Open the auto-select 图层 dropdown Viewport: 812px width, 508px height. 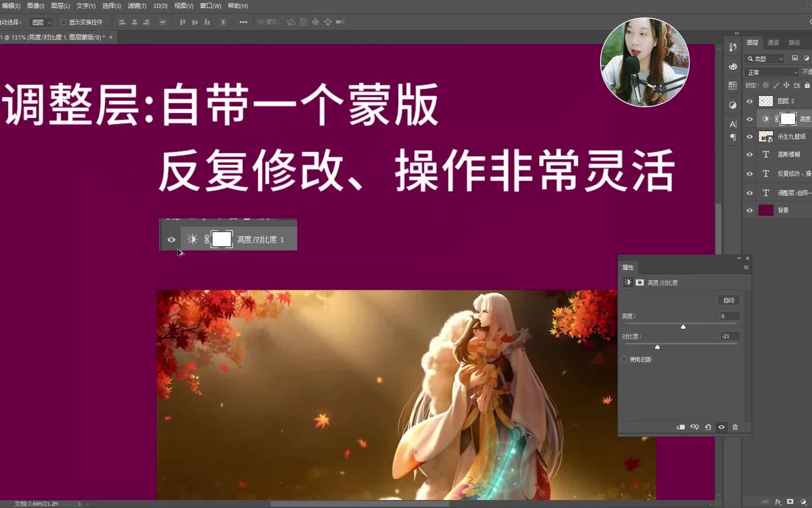pos(41,22)
